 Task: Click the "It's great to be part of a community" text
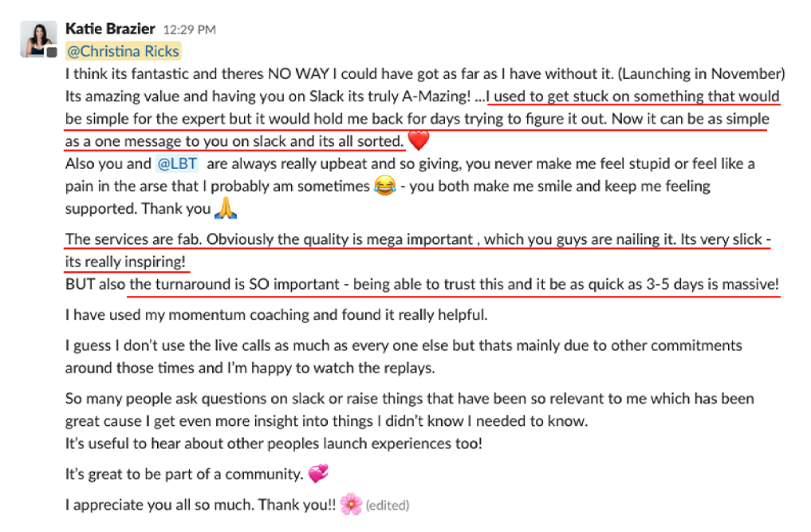click(184, 475)
